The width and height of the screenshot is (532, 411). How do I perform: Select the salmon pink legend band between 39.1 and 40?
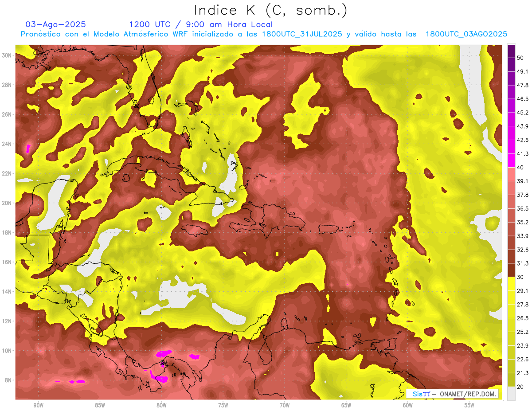pyautogui.click(x=511, y=174)
